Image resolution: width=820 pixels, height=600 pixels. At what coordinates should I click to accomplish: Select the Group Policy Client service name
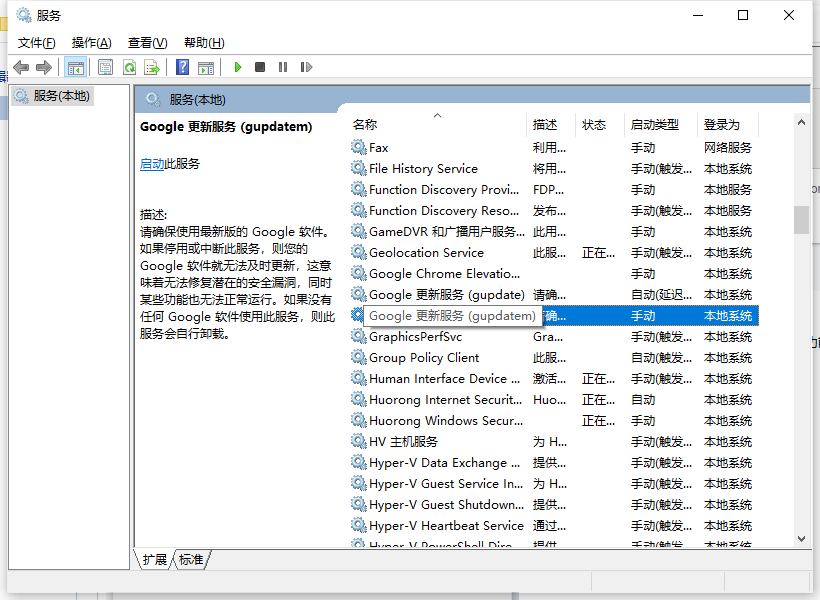point(424,357)
